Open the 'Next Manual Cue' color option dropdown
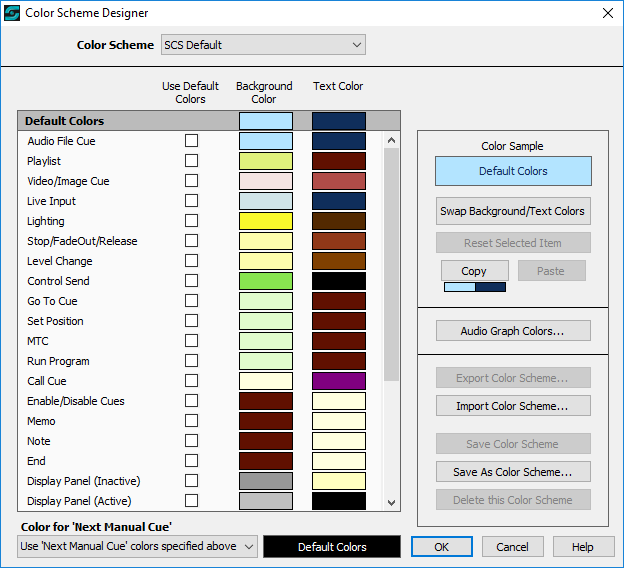Screen dimensions: 624x568 [x=137, y=547]
